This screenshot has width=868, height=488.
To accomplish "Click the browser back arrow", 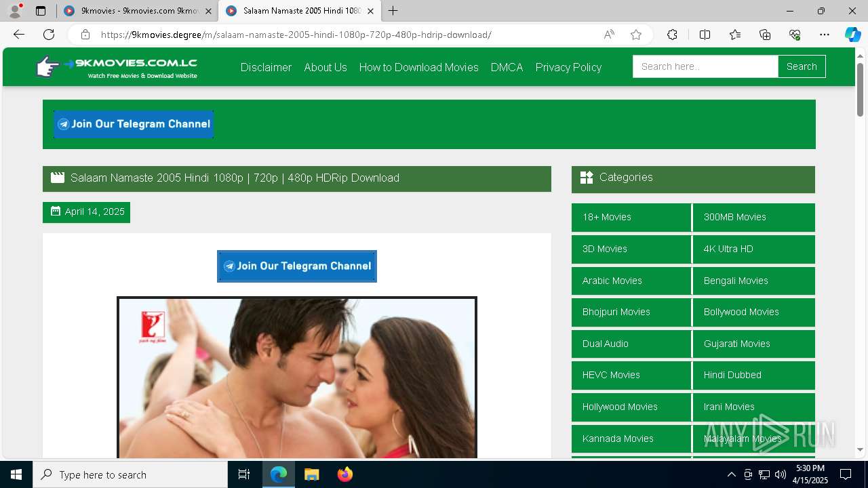I will [19, 35].
